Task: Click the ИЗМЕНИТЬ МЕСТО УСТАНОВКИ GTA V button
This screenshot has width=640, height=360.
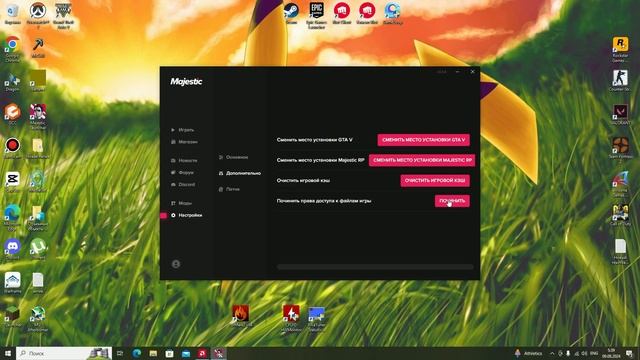Action: [423, 140]
